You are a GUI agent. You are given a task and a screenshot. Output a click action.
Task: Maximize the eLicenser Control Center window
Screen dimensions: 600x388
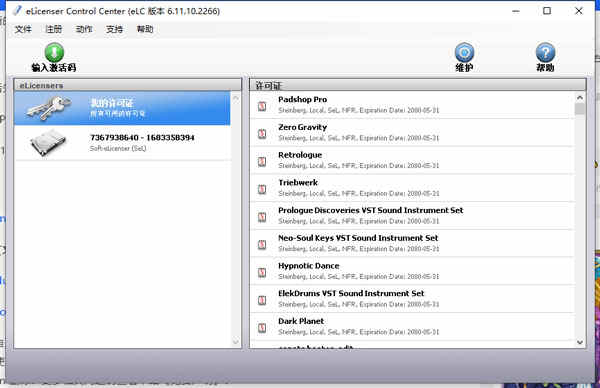(547, 11)
